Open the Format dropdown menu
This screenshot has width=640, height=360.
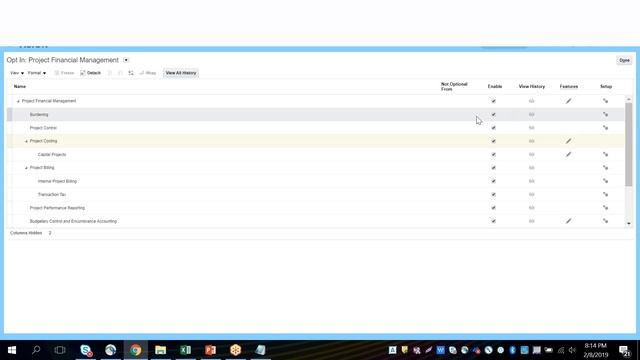click(x=37, y=73)
